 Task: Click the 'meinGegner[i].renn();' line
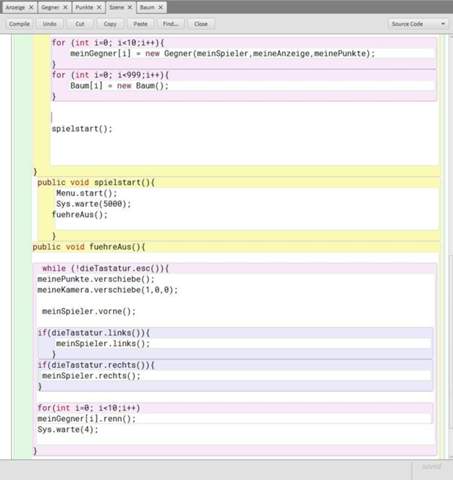point(87,419)
